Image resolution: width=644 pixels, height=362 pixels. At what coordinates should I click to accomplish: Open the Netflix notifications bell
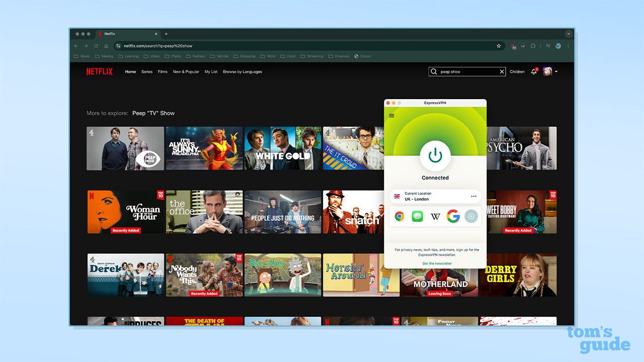(534, 72)
